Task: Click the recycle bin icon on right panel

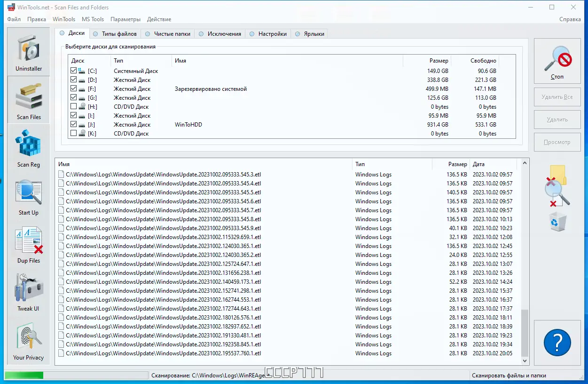Action: click(x=558, y=222)
